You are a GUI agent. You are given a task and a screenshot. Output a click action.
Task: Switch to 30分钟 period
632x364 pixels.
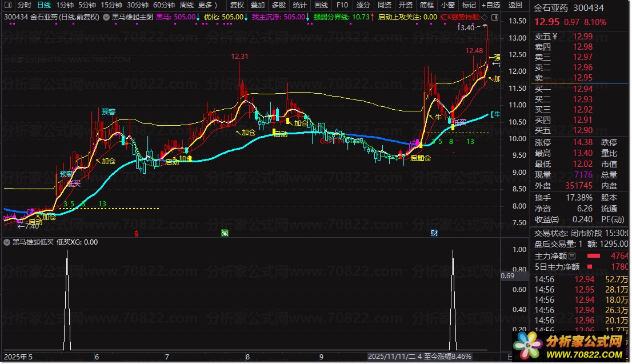tap(138, 5)
